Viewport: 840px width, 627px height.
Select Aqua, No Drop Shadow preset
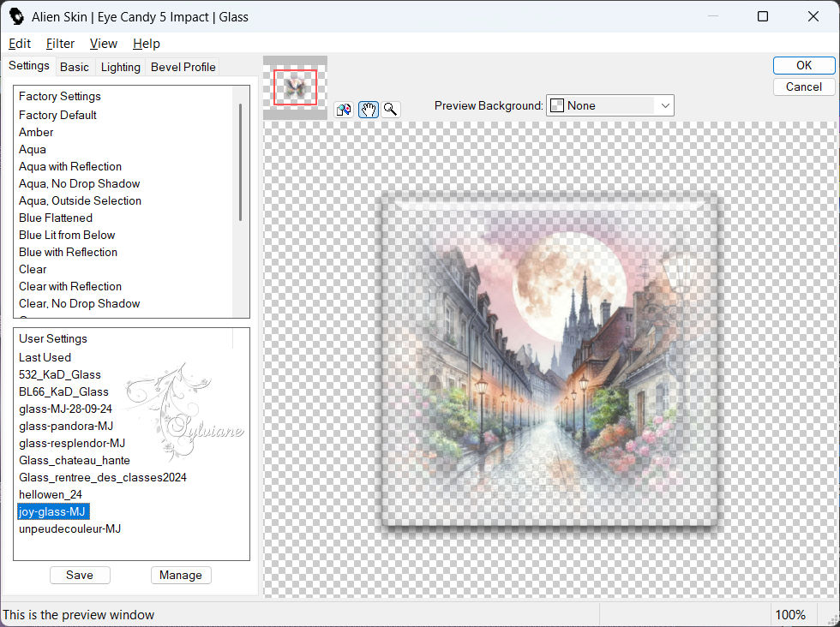tap(79, 183)
